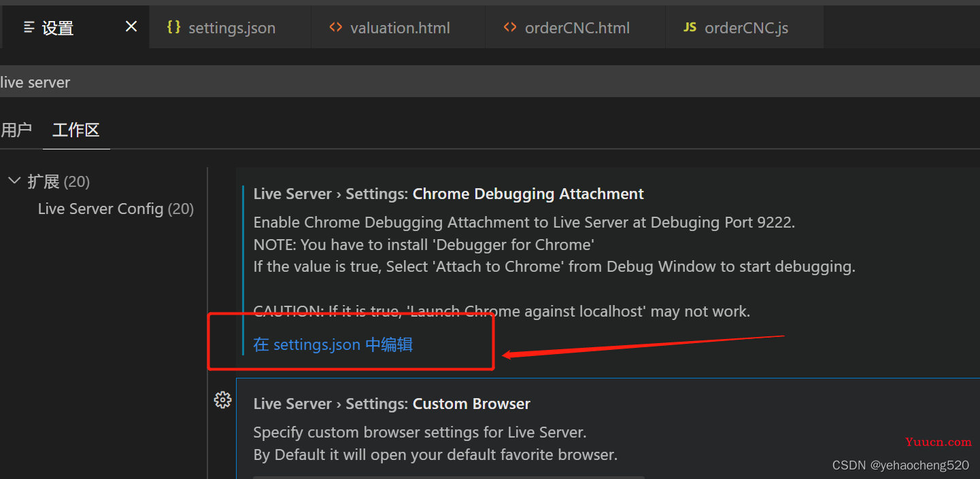980x479 pixels.
Task: Select Live Server Config (20) in tree
Action: 116,209
